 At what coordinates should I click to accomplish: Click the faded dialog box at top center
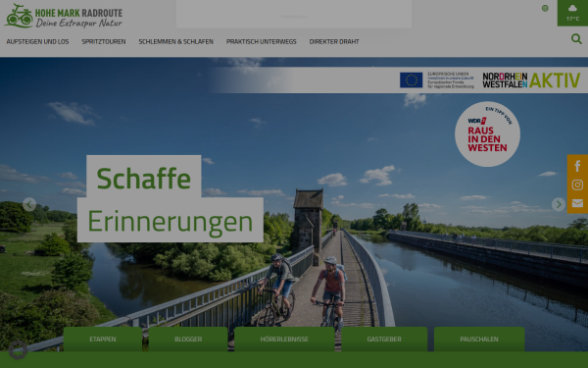(x=294, y=14)
